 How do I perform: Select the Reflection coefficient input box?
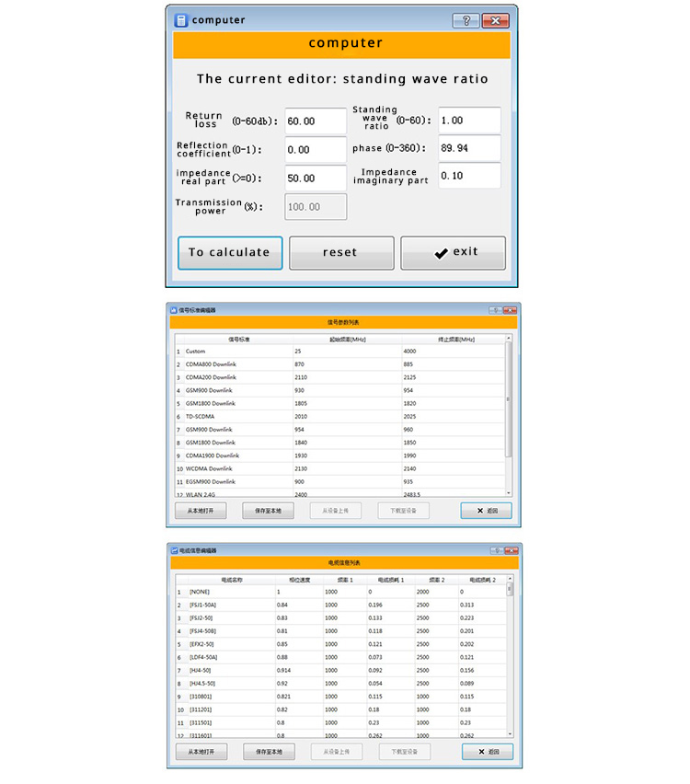[x=315, y=149]
